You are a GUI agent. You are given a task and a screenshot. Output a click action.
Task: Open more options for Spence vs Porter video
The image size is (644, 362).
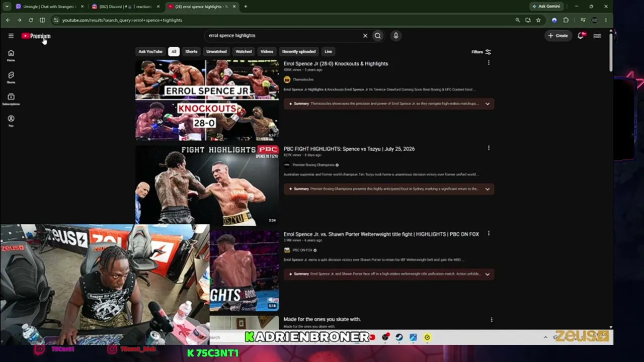coord(489,233)
